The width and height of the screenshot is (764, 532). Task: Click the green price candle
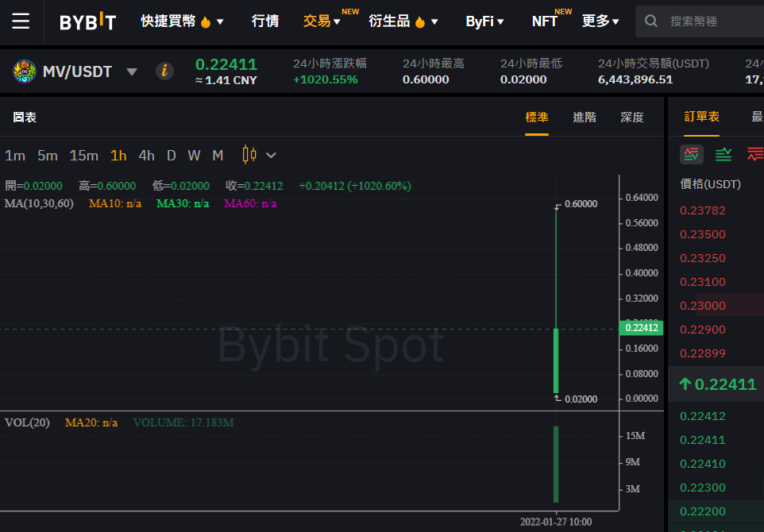556,360
